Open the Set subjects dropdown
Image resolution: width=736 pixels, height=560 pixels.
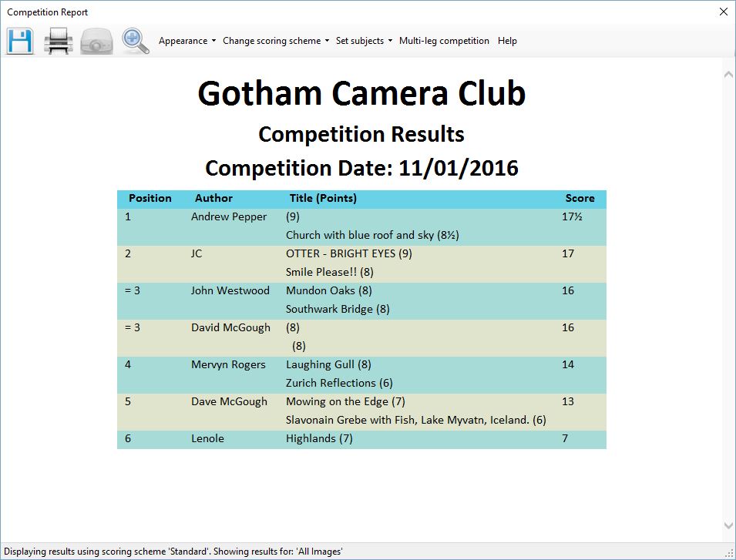pyautogui.click(x=364, y=41)
